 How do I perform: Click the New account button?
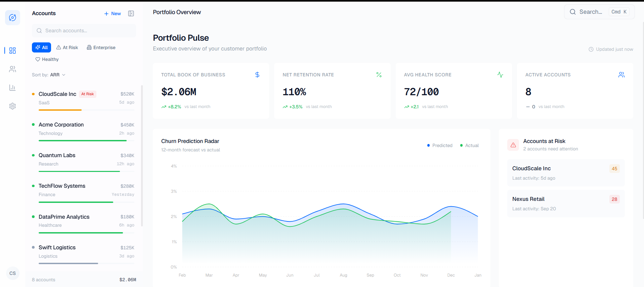[113, 13]
